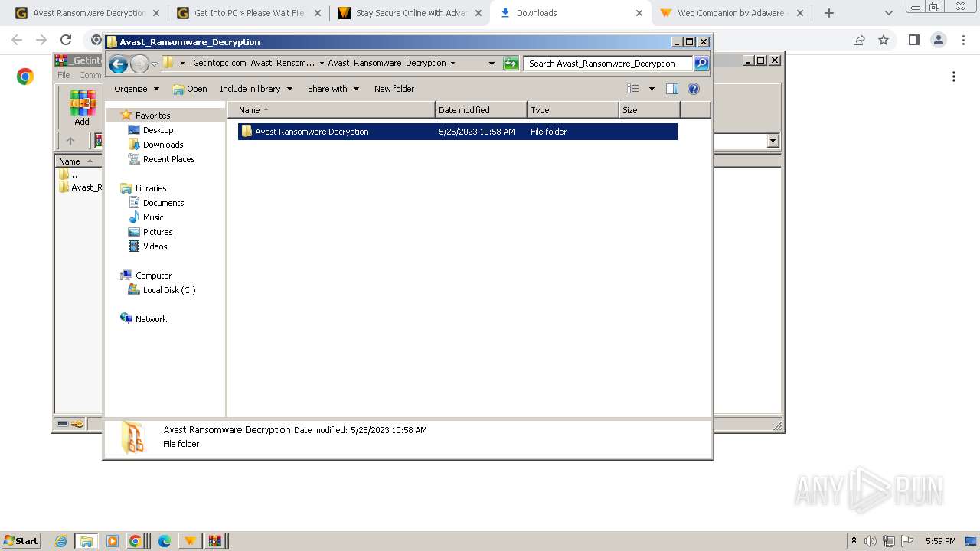Bookmark this page with the star icon

[884, 40]
